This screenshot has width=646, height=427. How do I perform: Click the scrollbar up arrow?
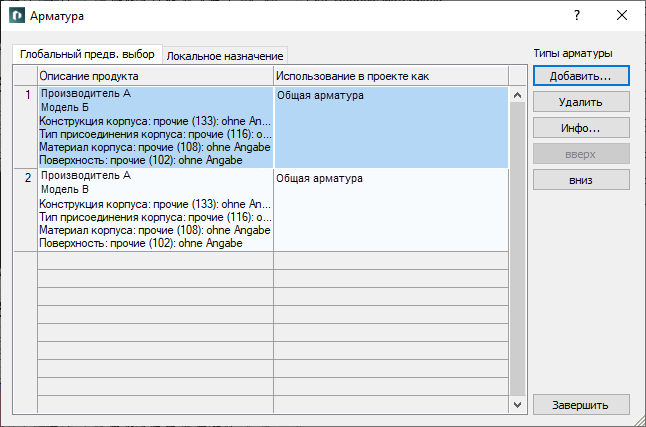coord(518,95)
